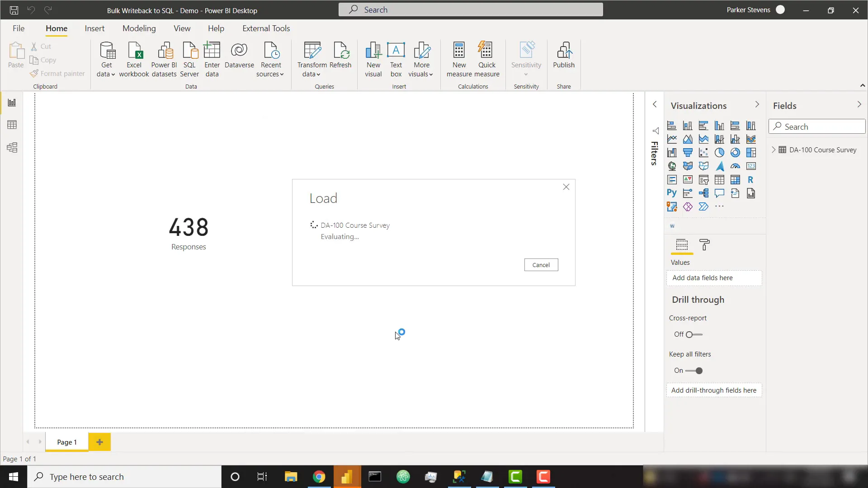Viewport: 868px width, 488px height.
Task: Select the Stacked bar chart visual
Action: pos(672,126)
